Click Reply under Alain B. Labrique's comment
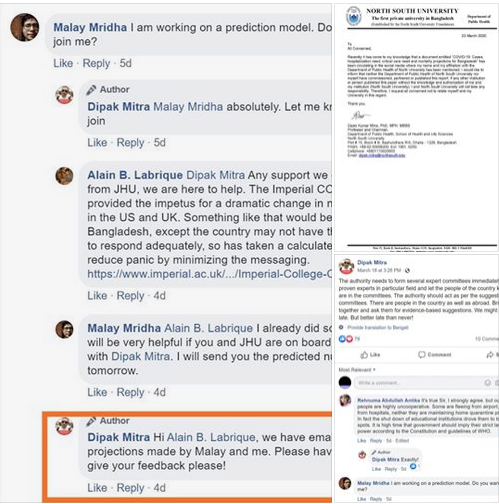499x504 pixels. [x=130, y=296]
